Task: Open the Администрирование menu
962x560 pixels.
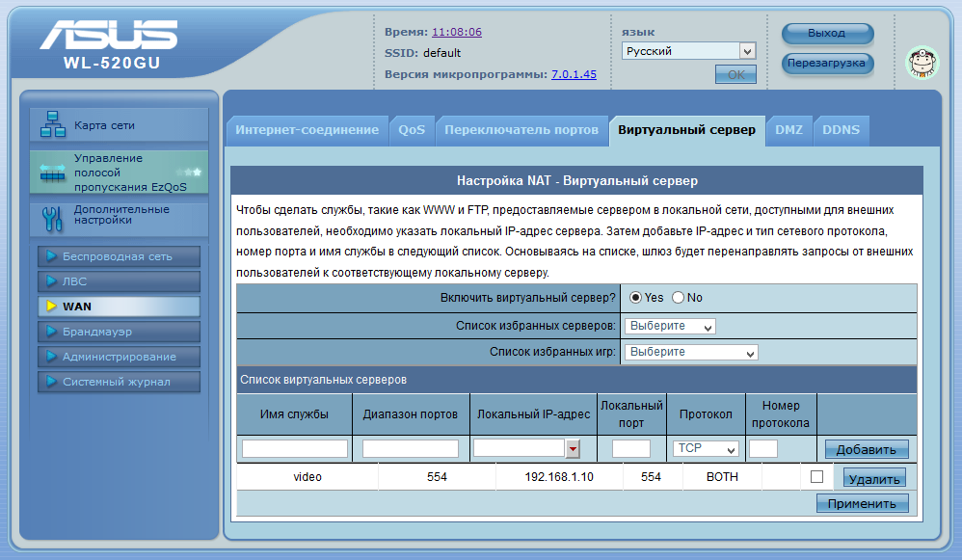Action: coord(119,357)
